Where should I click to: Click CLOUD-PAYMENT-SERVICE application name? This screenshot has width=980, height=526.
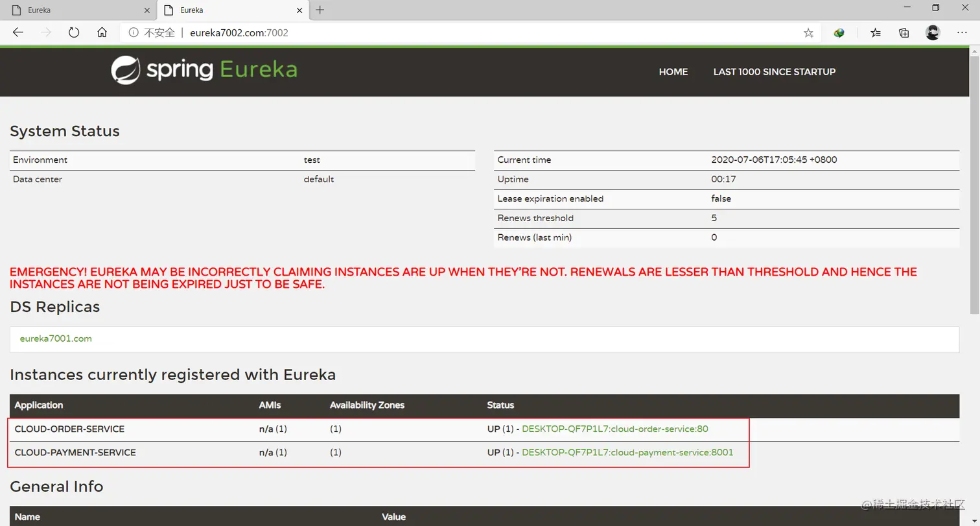[75, 452]
